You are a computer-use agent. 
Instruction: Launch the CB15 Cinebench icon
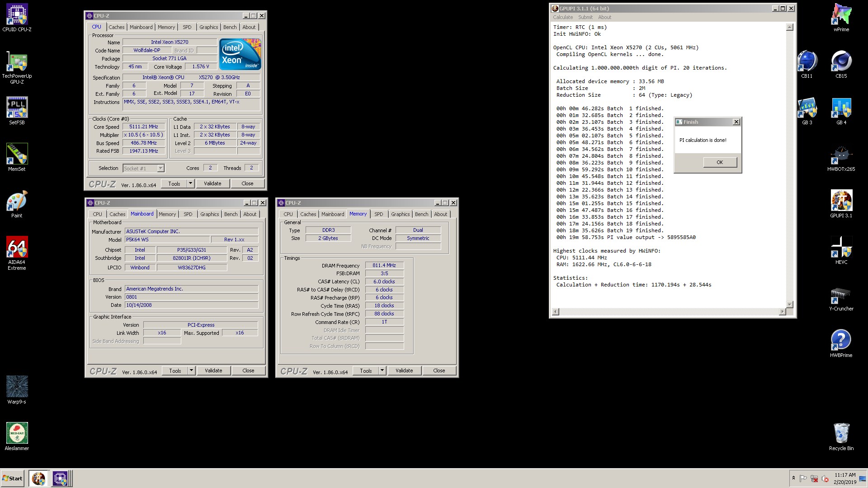pyautogui.click(x=841, y=65)
